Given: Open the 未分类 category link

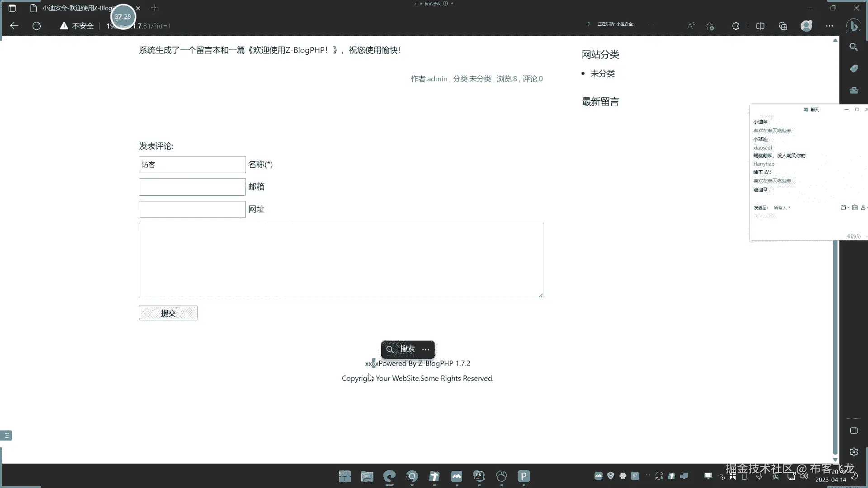Looking at the screenshot, I should coord(602,74).
